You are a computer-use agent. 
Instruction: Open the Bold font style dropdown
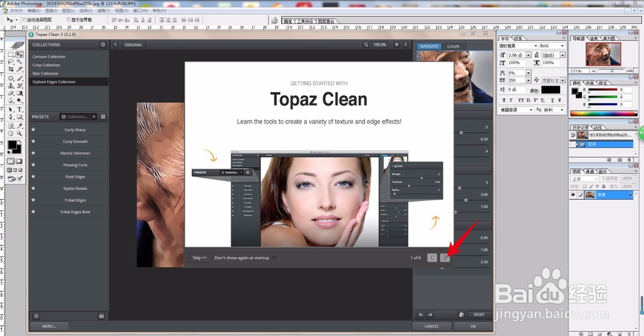(562, 46)
